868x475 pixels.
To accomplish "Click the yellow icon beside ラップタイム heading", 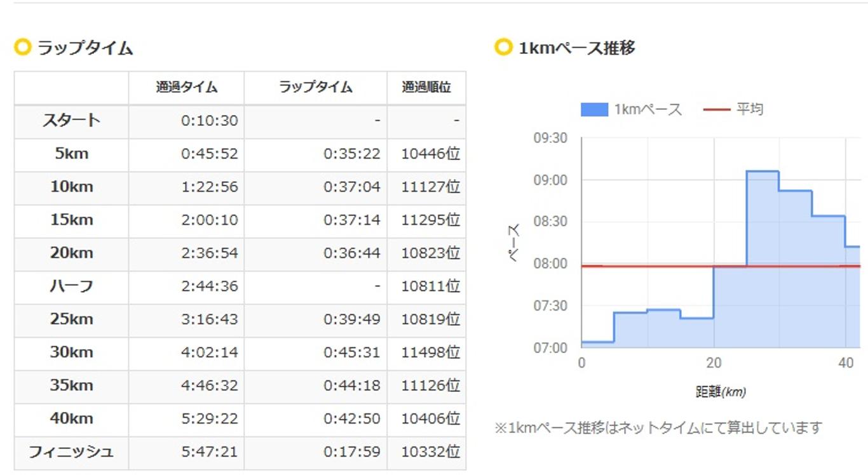I will point(24,47).
